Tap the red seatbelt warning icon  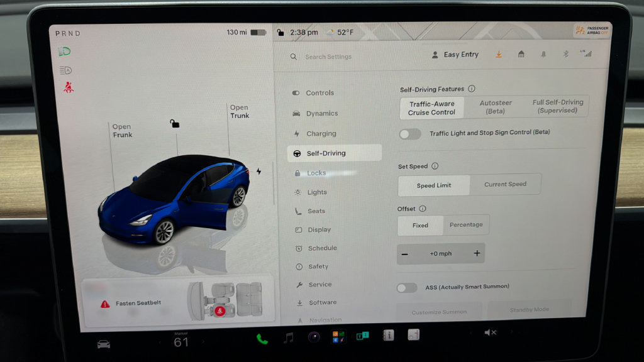[69, 87]
